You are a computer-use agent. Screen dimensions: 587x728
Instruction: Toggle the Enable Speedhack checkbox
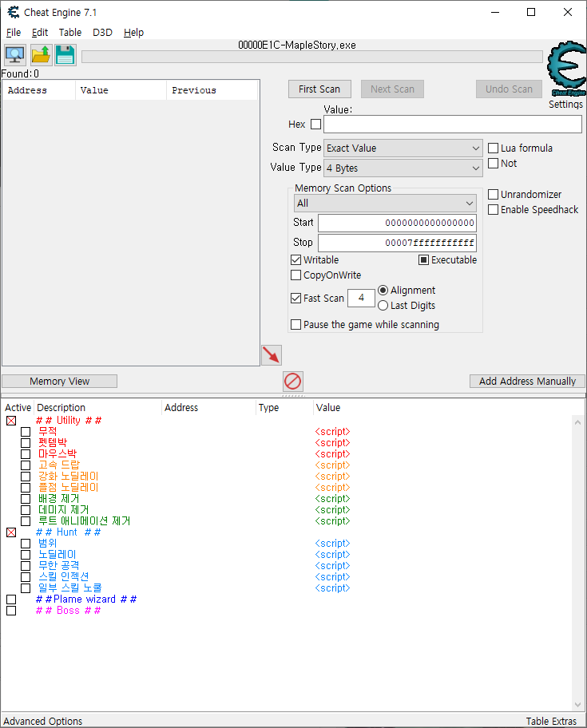(494, 210)
